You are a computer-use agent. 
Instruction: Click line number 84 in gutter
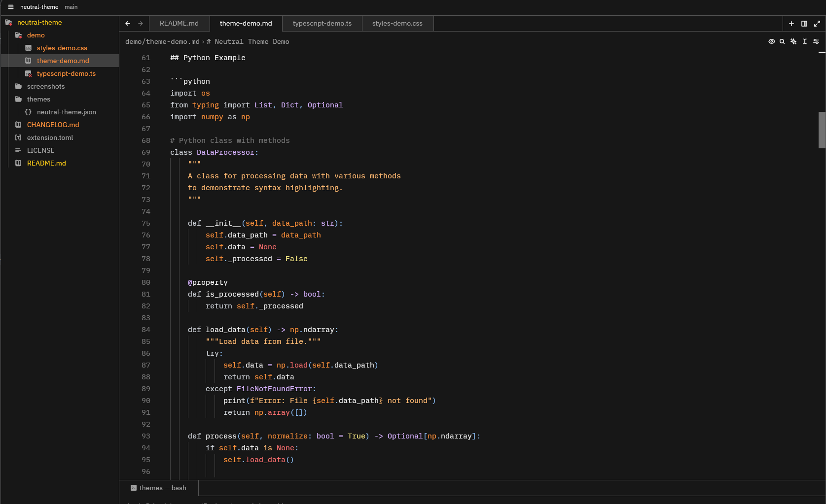click(x=146, y=330)
